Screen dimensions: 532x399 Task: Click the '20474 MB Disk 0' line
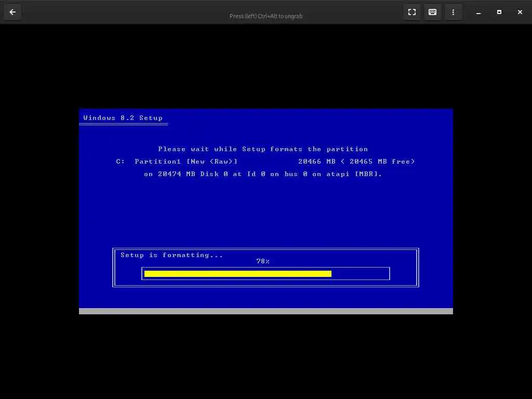pyautogui.click(x=263, y=174)
